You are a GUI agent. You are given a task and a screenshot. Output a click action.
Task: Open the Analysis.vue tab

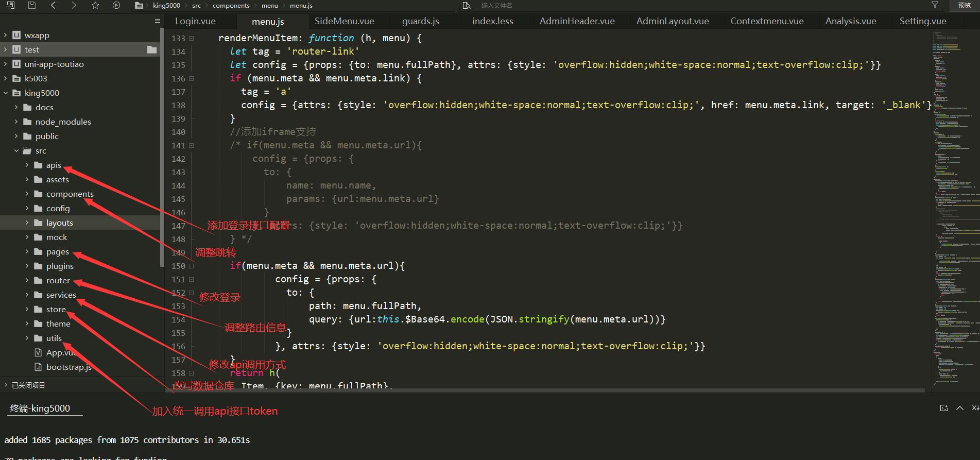pyautogui.click(x=850, y=21)
